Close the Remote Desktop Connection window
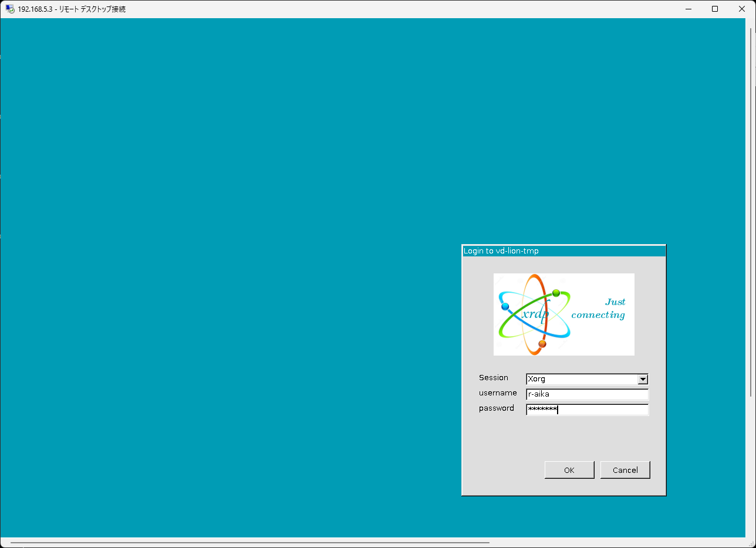The width and height of the screenshot is (756, 548). (x=742, y=9)
